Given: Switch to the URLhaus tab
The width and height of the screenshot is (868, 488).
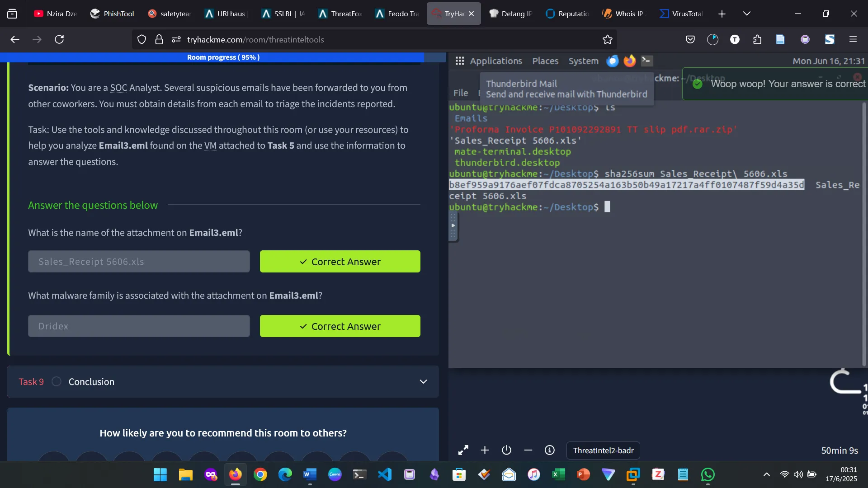Looking at the screenshot, I should 226,14.
